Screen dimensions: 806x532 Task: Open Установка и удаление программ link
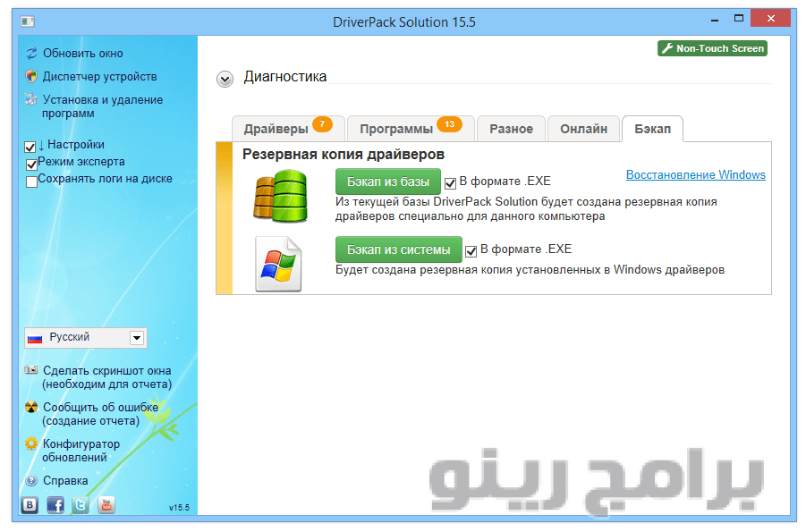(102, 106)
